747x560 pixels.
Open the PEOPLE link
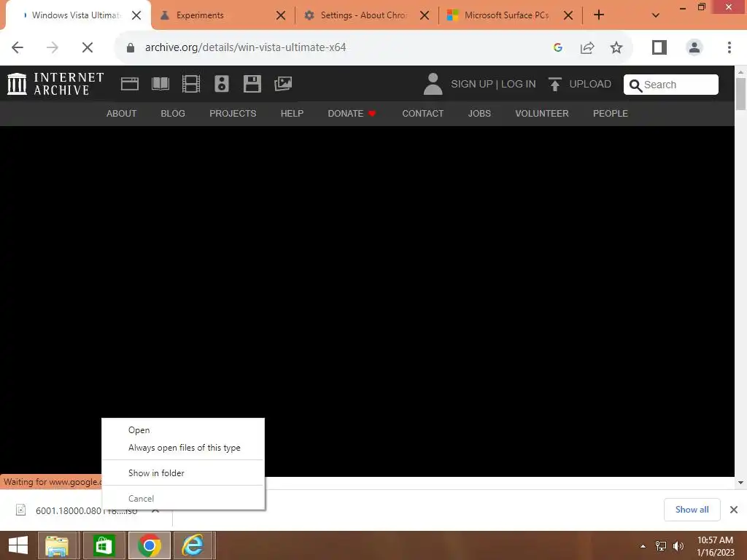[611, 113]
